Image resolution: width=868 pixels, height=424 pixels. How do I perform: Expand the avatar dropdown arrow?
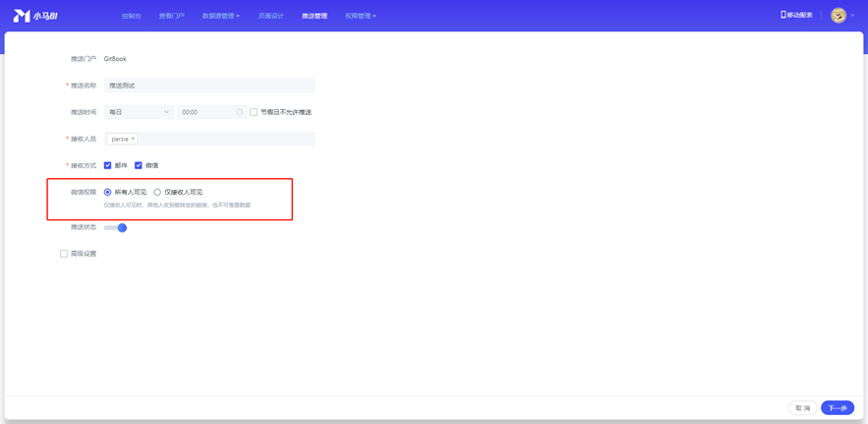point(852,16)
